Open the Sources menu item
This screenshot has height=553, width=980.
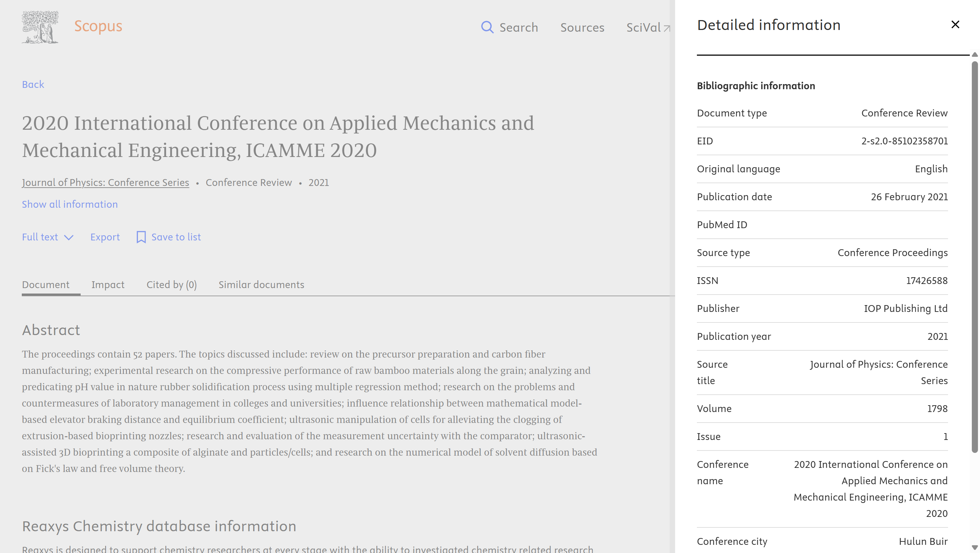tap(582, 27)
